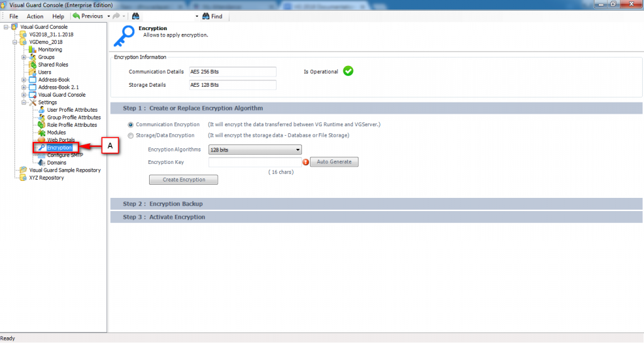Click the Modules puzzle icon
The image size is (644, 343).
pyautogui.click(x=42, y=133)
